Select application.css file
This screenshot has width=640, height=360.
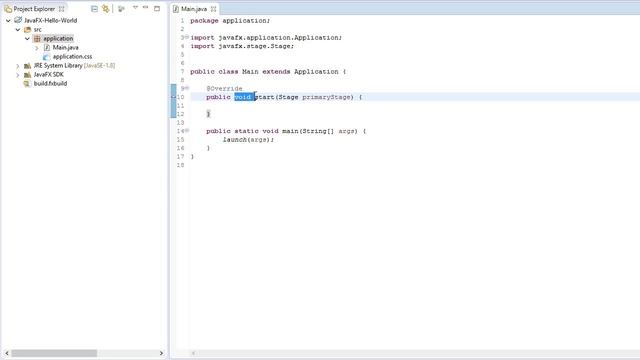[x=72, y=57]
